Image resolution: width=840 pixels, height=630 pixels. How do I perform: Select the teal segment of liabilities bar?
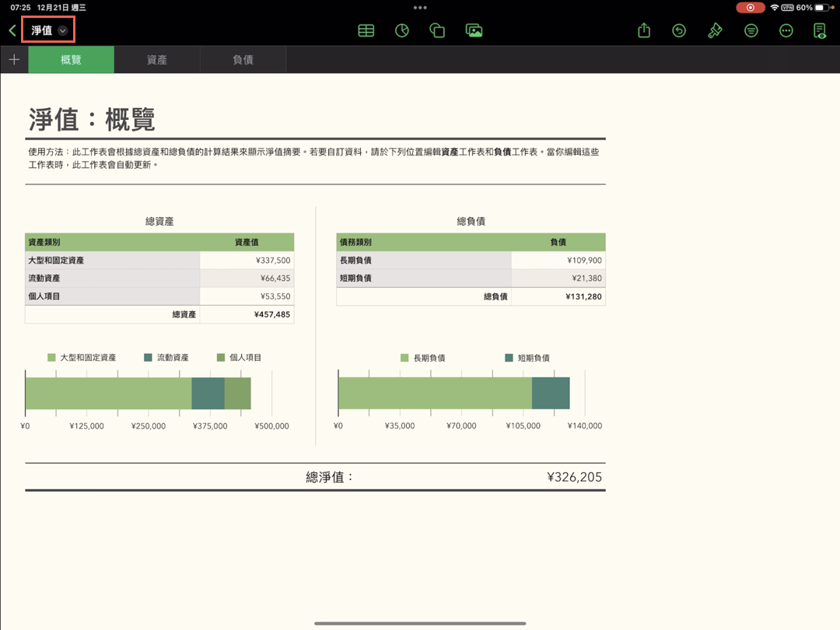pyautogui.click(x=551, y=394)
